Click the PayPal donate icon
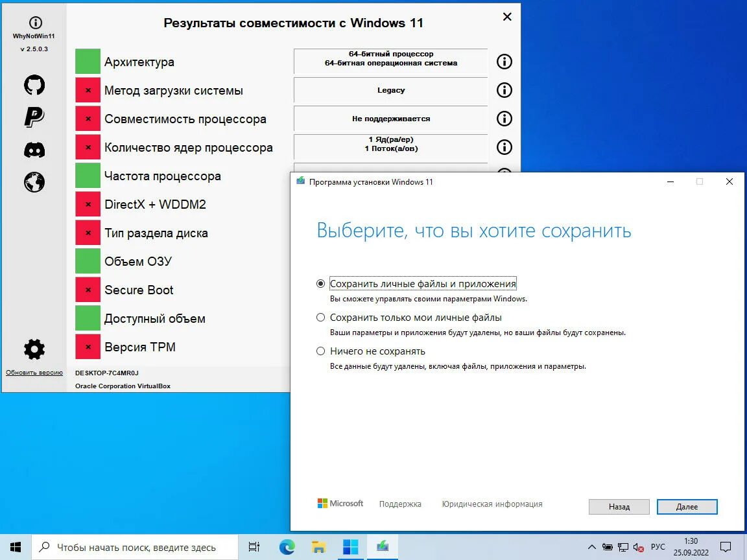747x560 pixels. (34, 117)
